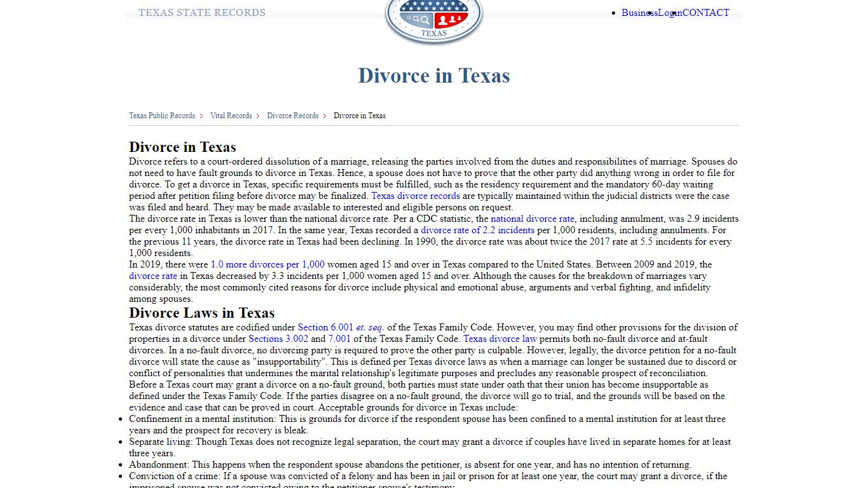Open the national divorce rate link
This screenshot has width=868, height=488.
point(532,219)
